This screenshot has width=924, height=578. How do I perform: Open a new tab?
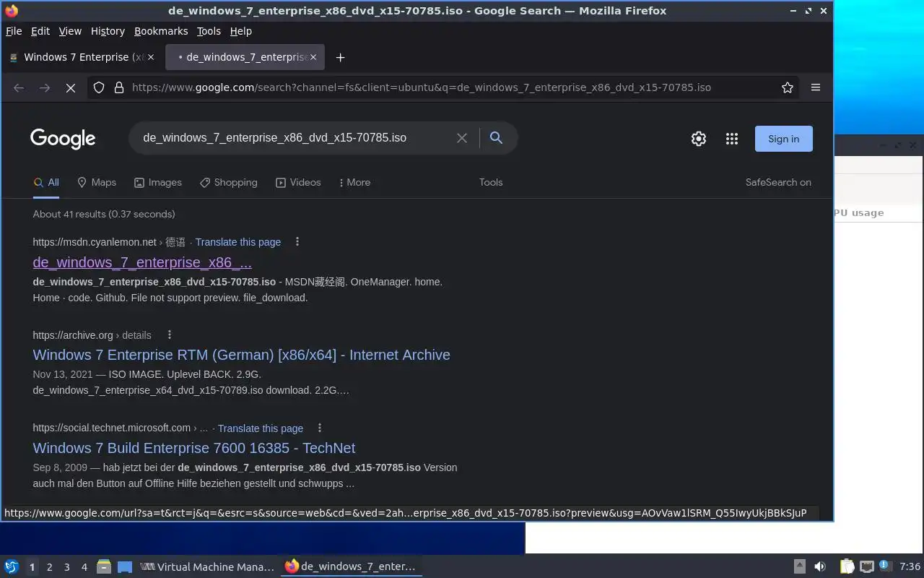341,57
